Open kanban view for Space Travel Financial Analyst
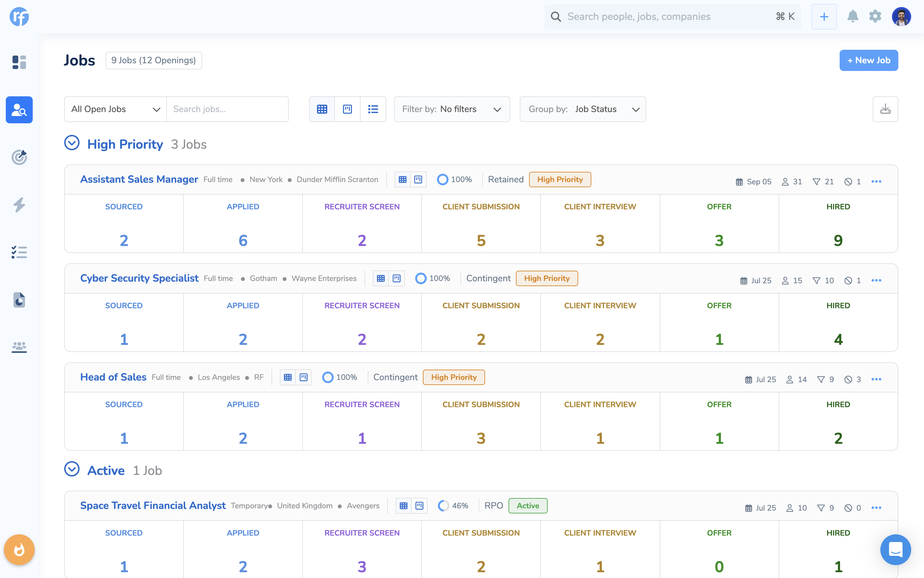 coord(419,506)
